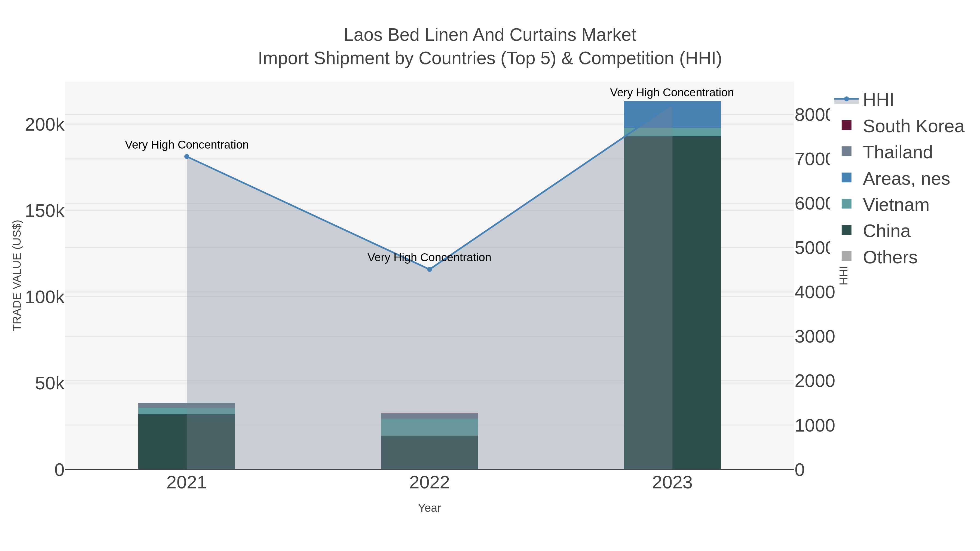This screenshot has width=980, height=551.
Task: Click the vertical HHI right axis title
Action: point(843,276)
